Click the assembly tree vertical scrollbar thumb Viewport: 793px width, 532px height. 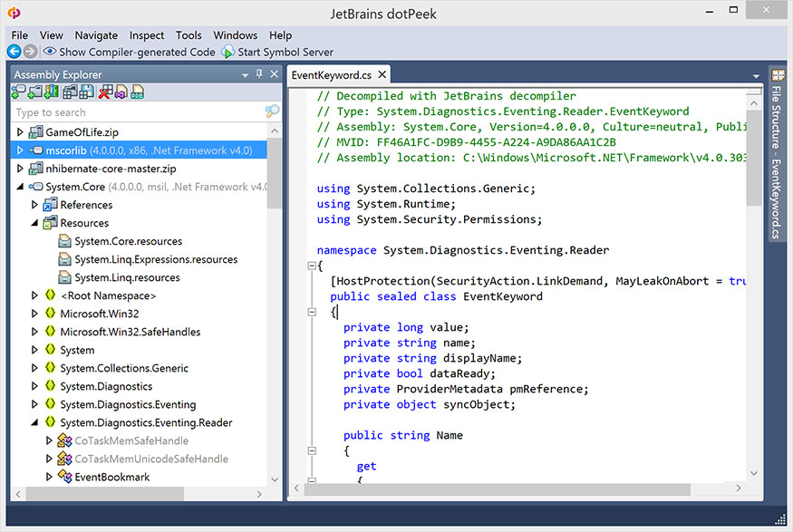[x=275, y=172]
